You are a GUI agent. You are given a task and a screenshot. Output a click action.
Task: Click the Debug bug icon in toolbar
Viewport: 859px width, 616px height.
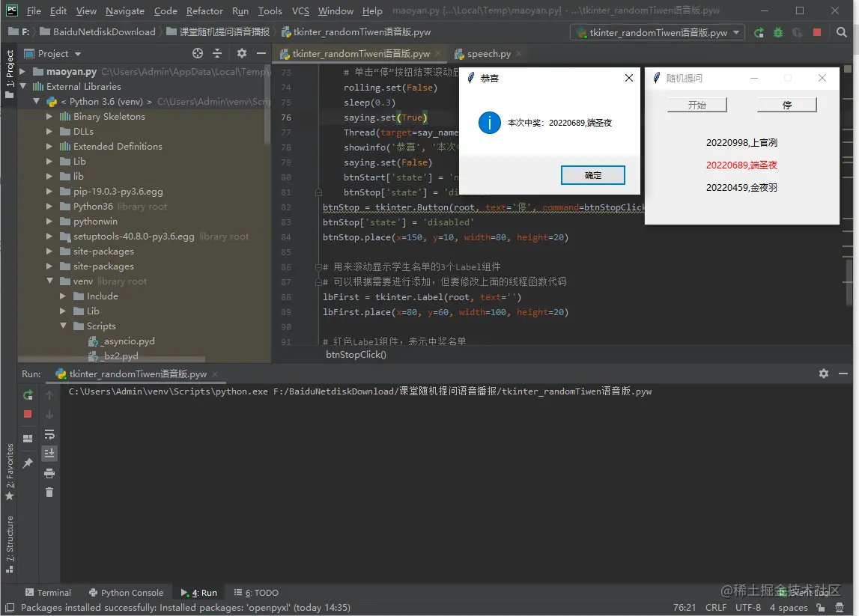tap(778, 32)
